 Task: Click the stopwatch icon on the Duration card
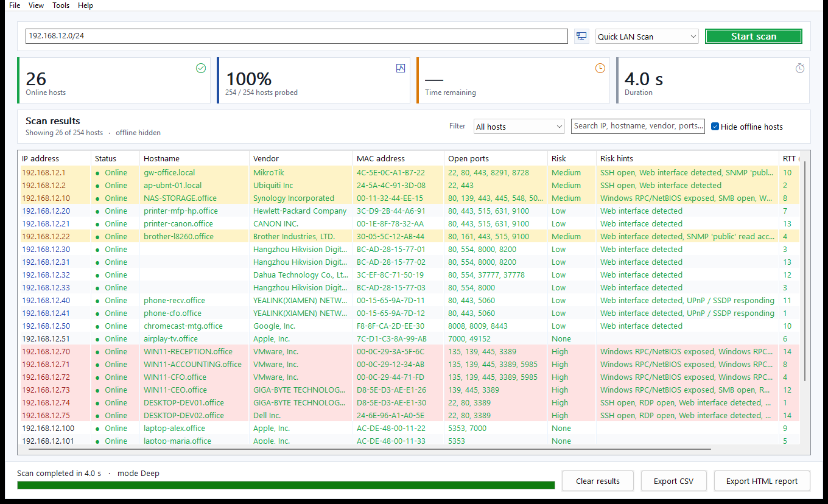click(800, 68)
